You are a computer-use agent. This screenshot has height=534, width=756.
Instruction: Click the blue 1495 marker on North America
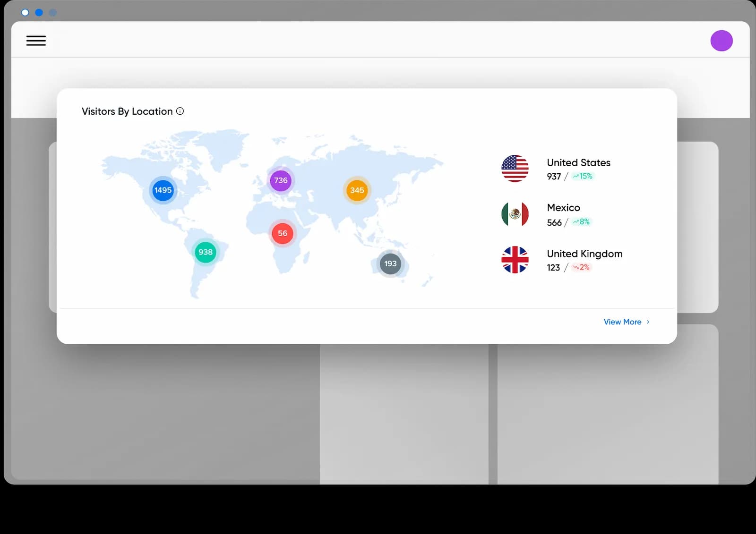click(163, 190)
